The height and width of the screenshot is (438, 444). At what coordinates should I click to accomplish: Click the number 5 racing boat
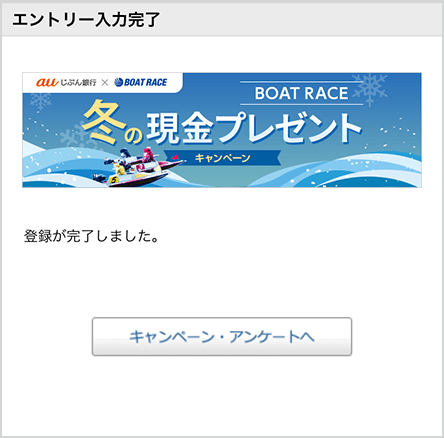point(132,176)
